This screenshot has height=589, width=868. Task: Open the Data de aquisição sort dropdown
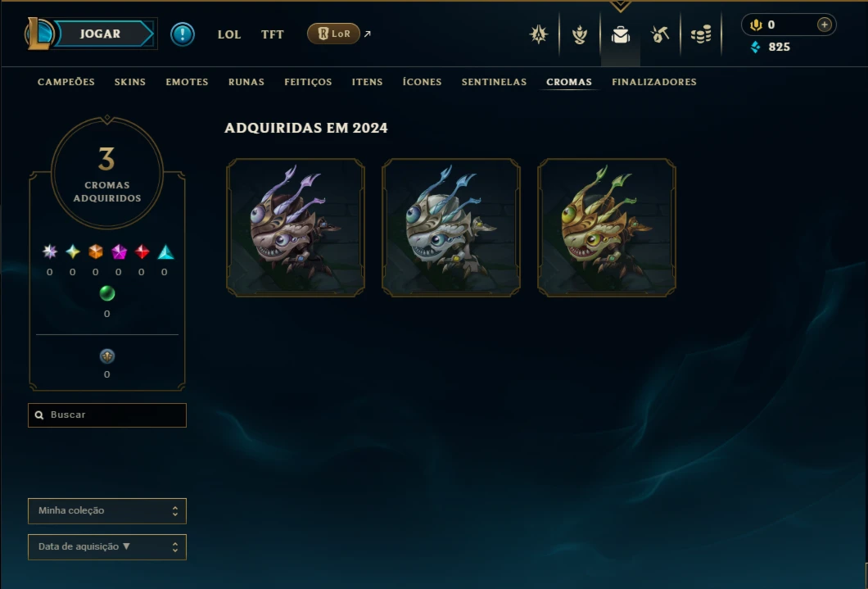pyautogui.click(x=106, y=547)
